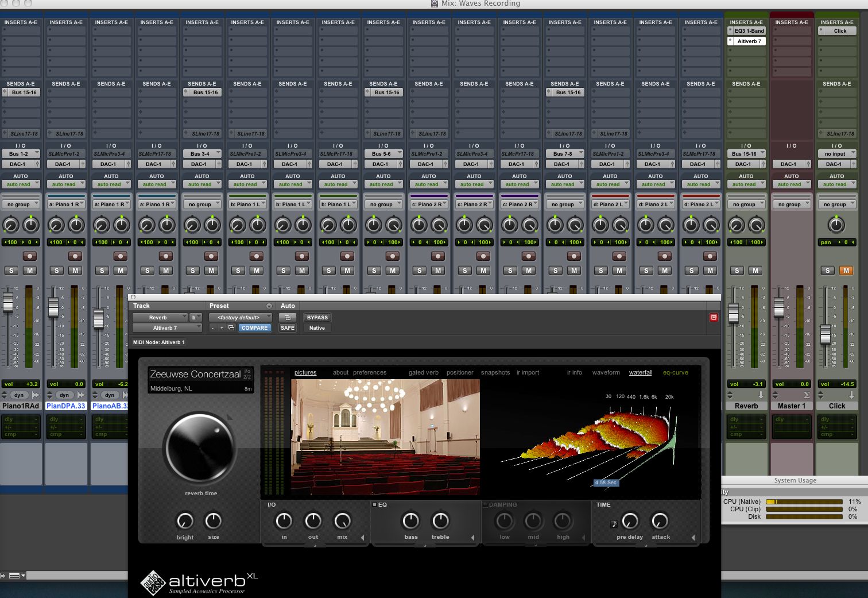This screenshot has height=598, width=868.
Task: Click the dyn button on Piano1RAd track
Action: tap(19, 395)
